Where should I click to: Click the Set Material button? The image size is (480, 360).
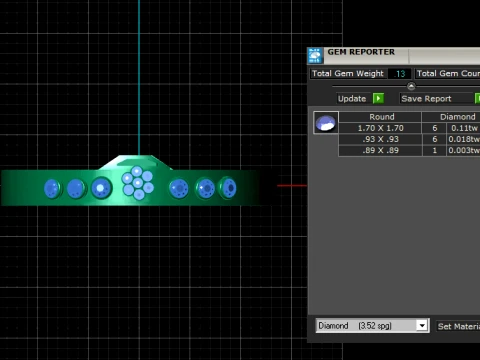(x=458, y=326)
